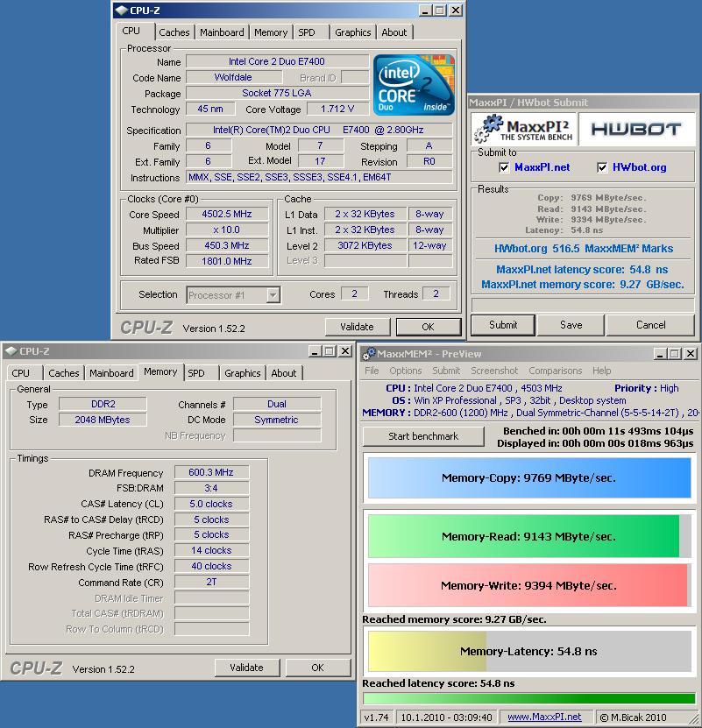Click the DRAM Frequency 600.3 MHz field
Image resolution: width=702 pixels, height=728 pixels.
click(x=211, y=472)
